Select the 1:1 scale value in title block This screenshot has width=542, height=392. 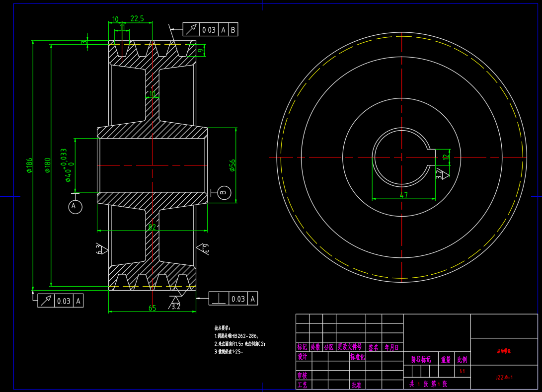[462, 371]
